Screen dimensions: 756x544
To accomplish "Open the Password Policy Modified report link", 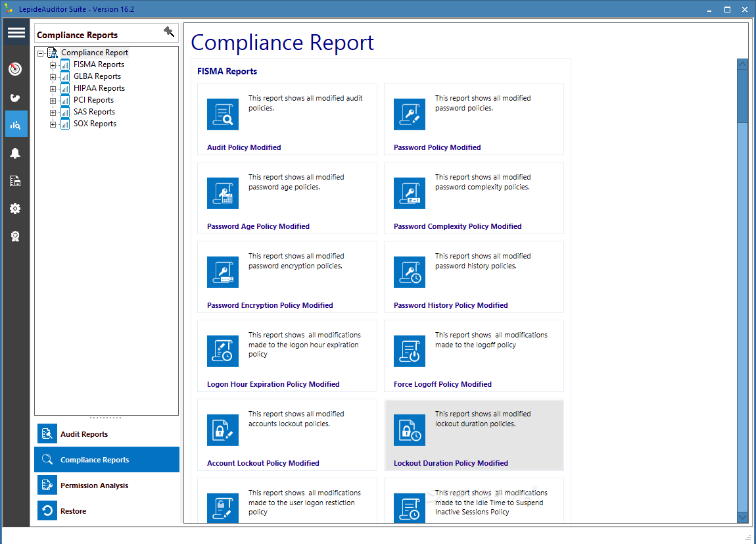I will (437, 147).
